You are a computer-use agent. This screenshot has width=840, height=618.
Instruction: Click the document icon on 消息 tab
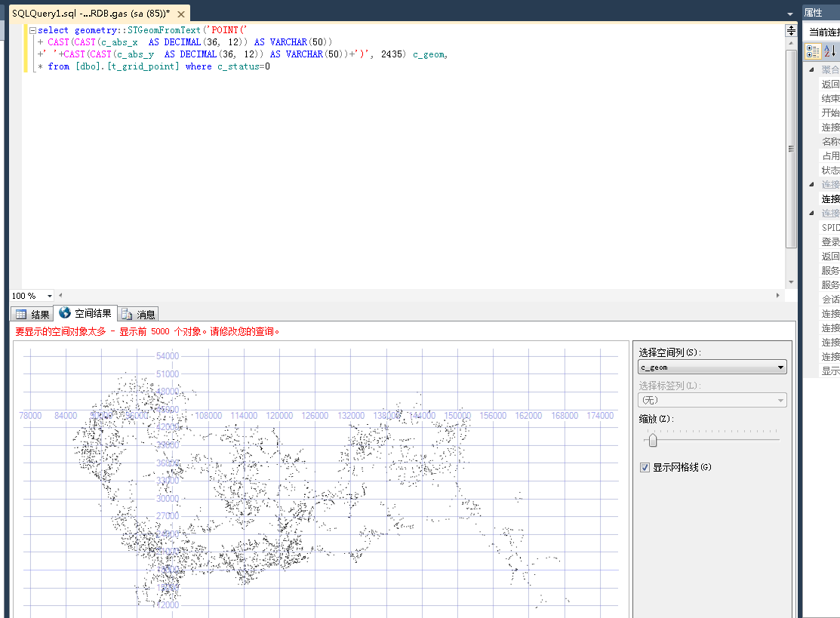(x=127, y=315)
